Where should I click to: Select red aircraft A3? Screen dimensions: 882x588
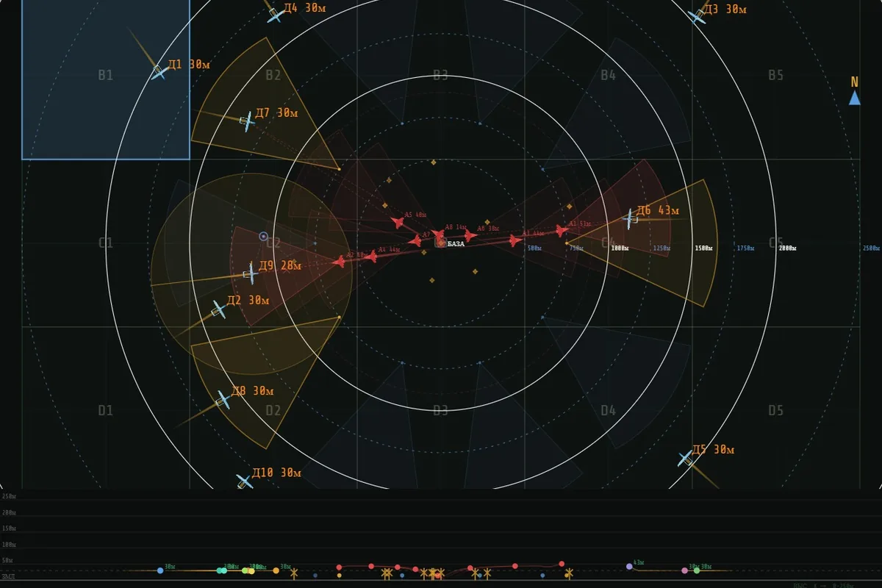click(x=514, y=240)
